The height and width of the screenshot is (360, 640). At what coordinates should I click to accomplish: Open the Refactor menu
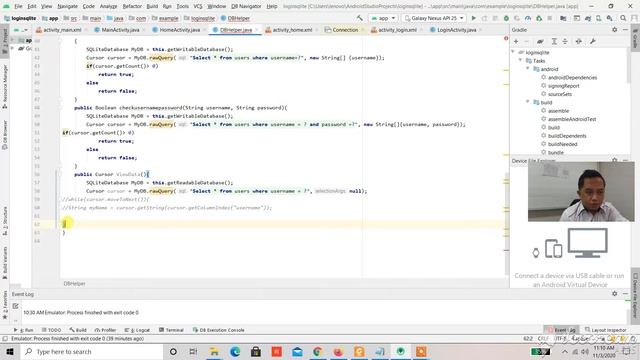(x=132, y=6)
